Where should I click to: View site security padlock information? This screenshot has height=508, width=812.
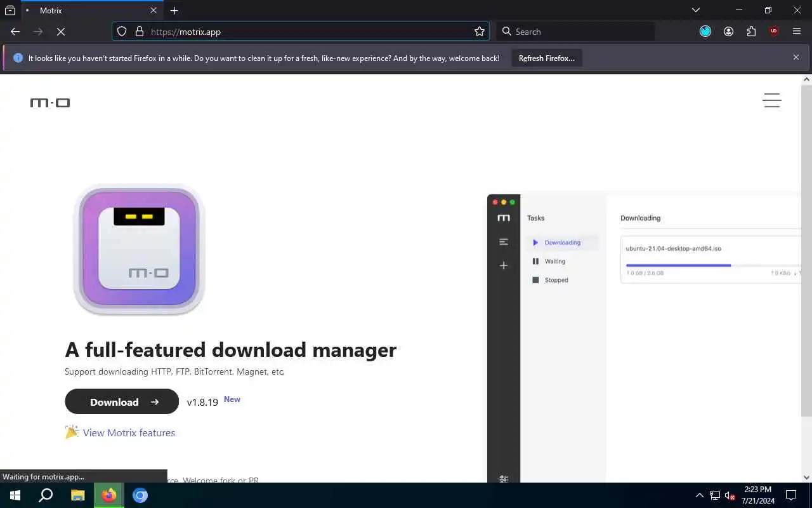point(140,32)
